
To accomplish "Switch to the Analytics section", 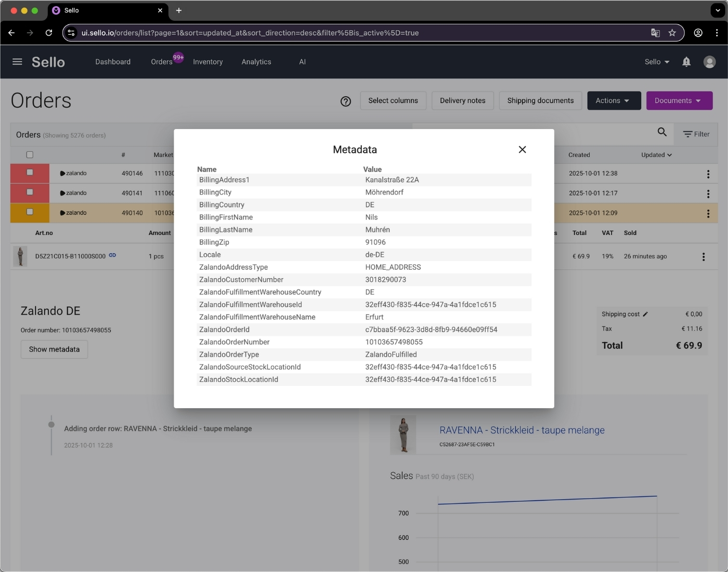I will pyautogui.click(x=256, y=61).
